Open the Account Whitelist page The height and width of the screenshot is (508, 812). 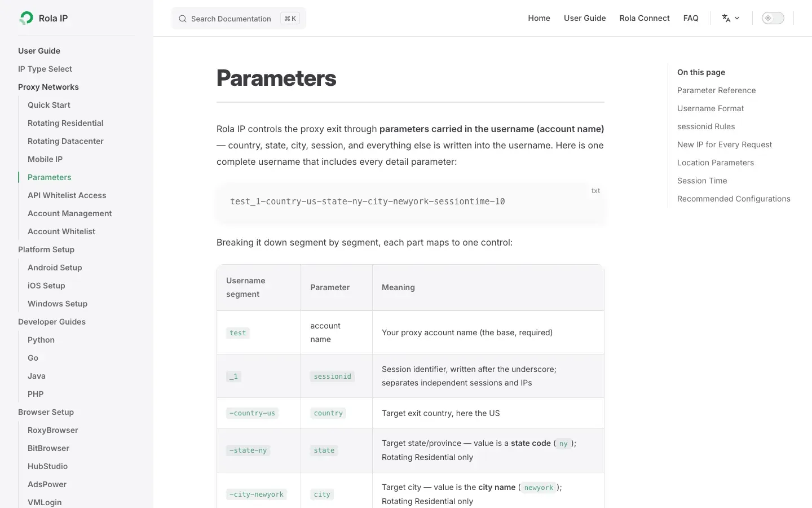coord(61,231)
